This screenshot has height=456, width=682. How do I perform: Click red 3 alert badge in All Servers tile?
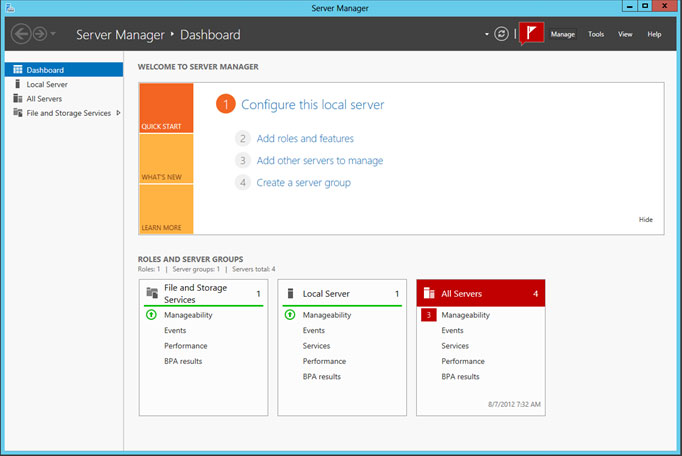click(428, 315)
